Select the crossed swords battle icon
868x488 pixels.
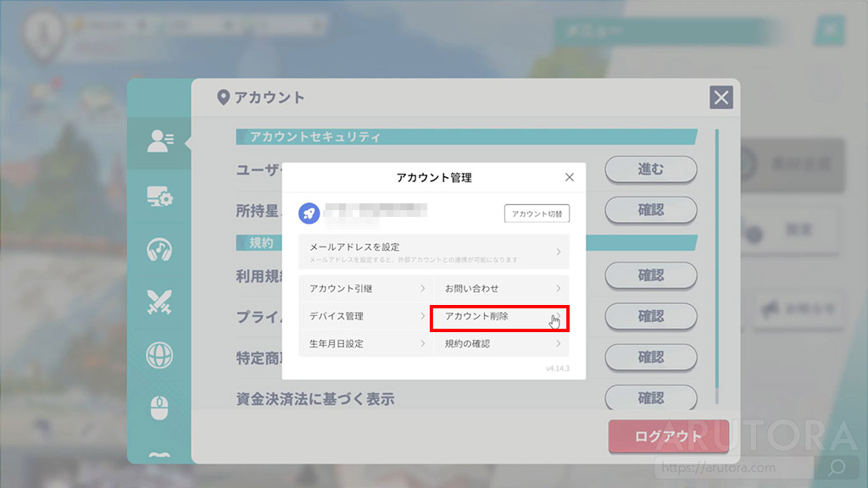click(x=159, y=302)
